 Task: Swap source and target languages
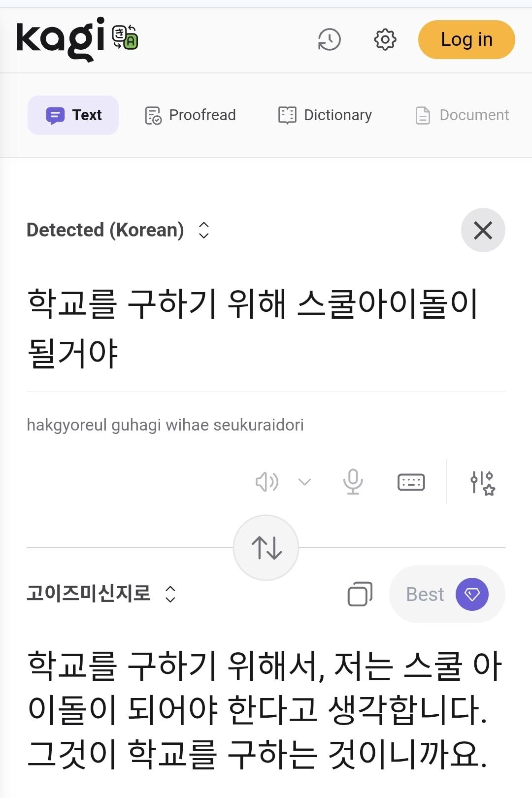266,548
